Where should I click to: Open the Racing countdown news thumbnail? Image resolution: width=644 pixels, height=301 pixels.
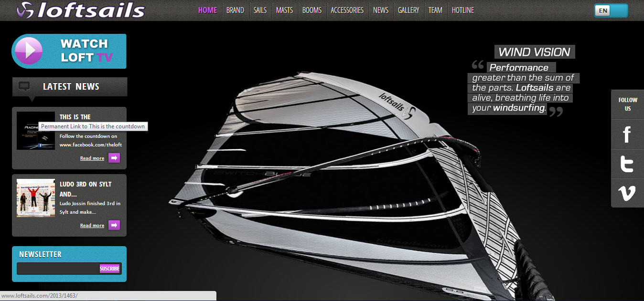tap(36, 131)
